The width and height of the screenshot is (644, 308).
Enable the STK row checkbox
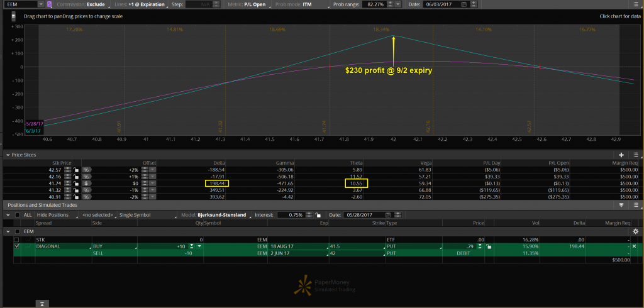pyautogui.click(x=16, y=239)
